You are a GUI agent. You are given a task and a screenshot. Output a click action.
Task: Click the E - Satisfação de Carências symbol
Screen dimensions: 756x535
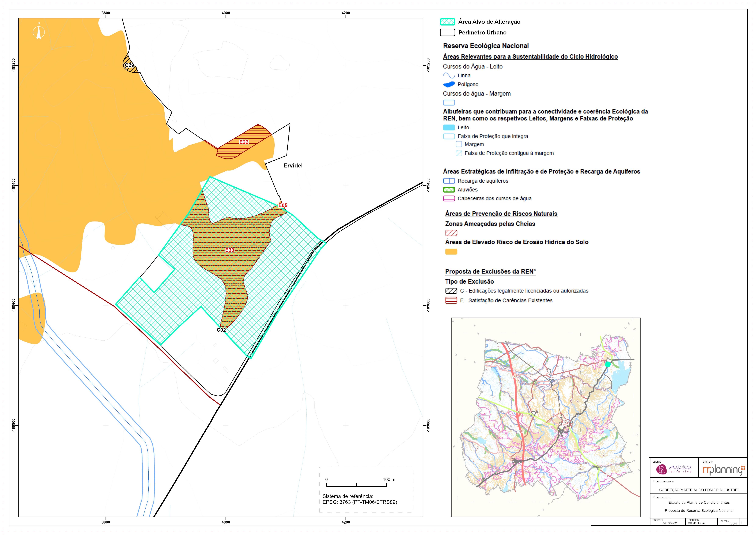click(x=451, y=300)
